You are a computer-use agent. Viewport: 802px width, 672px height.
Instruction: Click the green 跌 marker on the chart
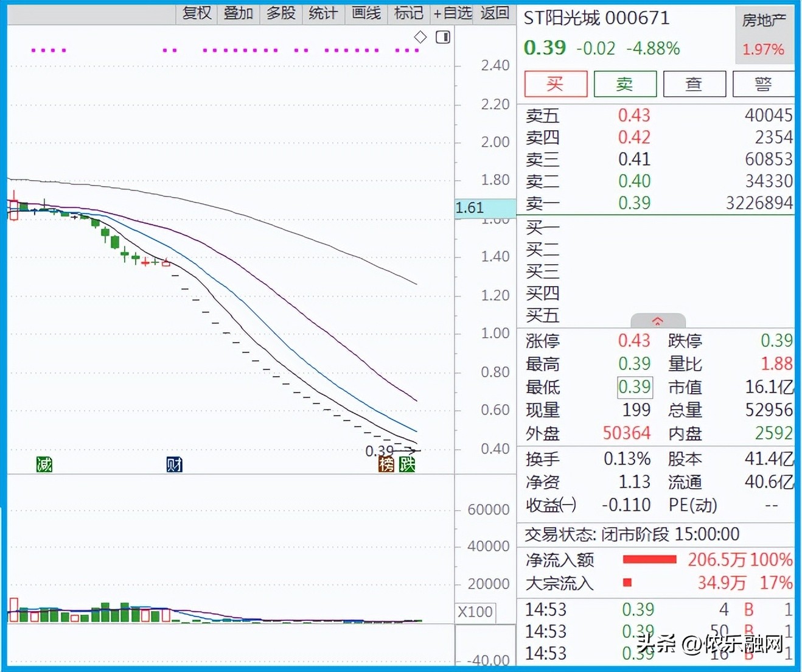click(x=406, y=464)
